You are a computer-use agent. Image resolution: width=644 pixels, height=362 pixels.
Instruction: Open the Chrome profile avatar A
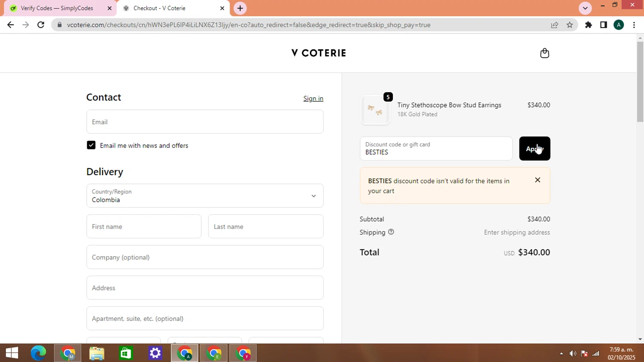[x=619, y=25]
